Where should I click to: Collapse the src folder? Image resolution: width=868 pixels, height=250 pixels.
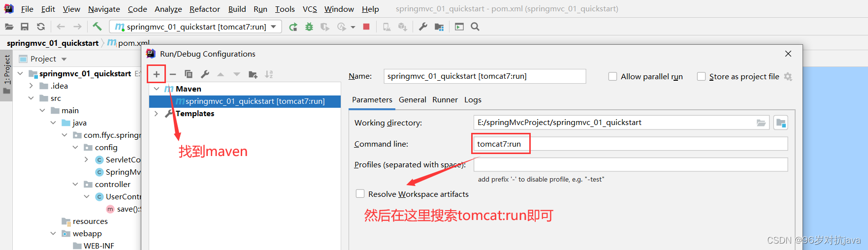click(x=31, y=98)
